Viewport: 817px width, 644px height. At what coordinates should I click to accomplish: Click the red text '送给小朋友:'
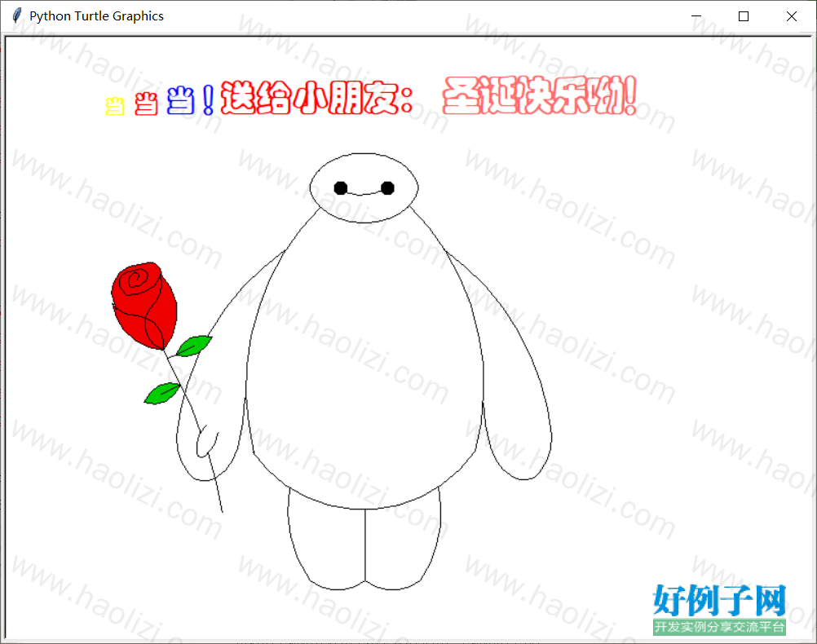coord(317,98)
